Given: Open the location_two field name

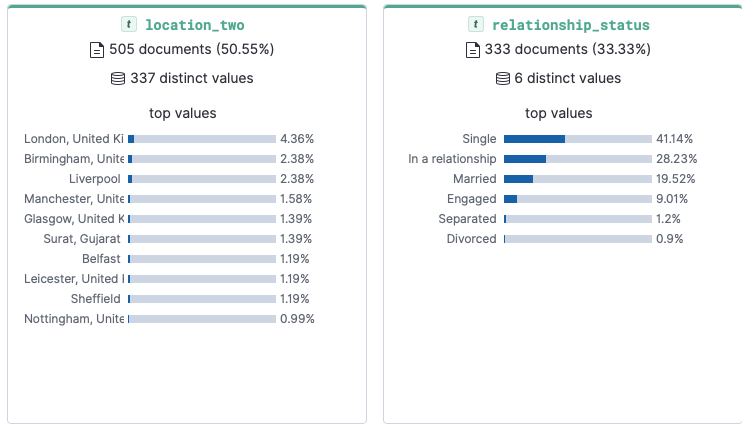Looking at the screenshot, I should click(x=194, y=25).
